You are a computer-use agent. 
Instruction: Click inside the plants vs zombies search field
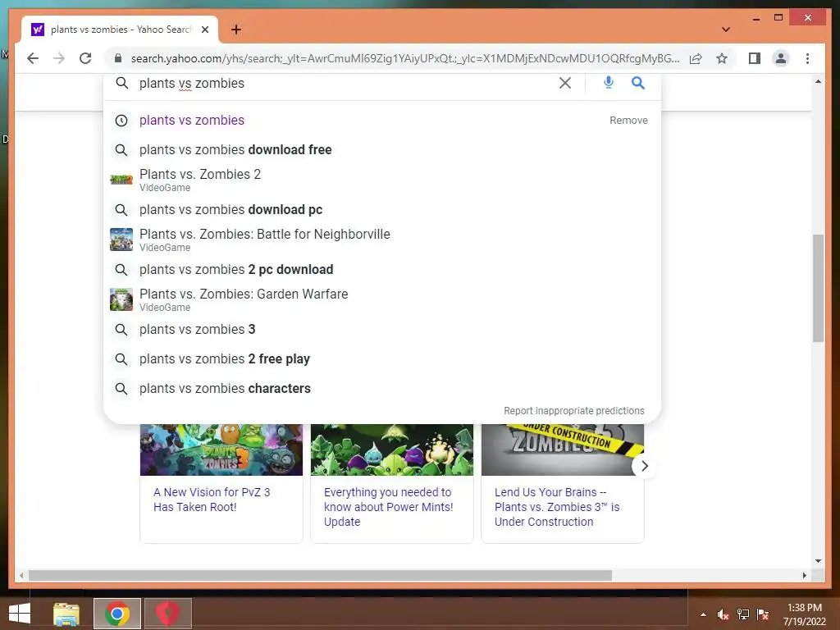(x=343, y=83)
